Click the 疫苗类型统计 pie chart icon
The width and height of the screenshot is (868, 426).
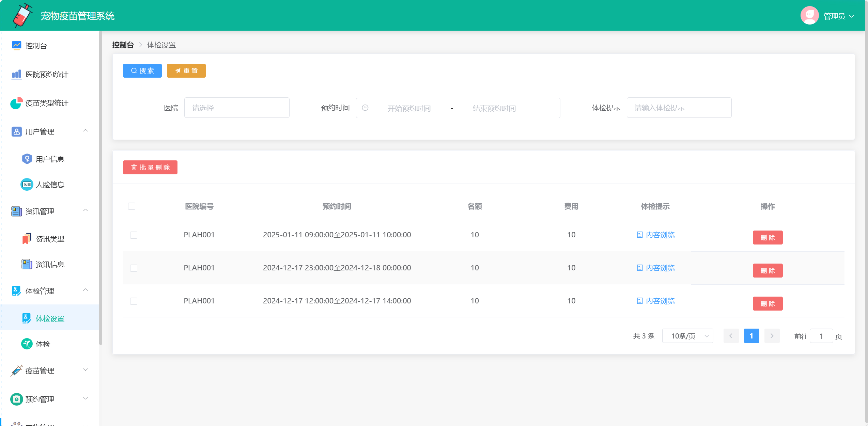[x=16, y=103]
